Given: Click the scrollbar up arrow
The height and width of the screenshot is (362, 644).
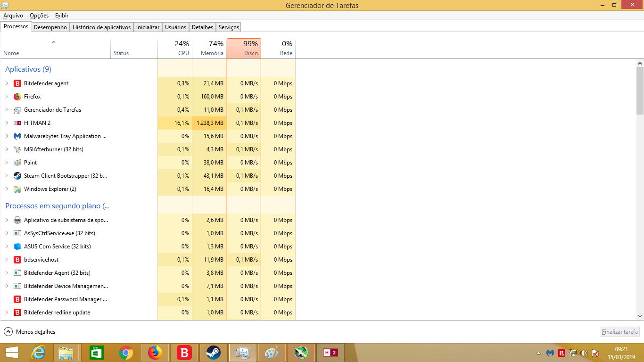Looking at the screenshot, I should (x=640, y=63).
